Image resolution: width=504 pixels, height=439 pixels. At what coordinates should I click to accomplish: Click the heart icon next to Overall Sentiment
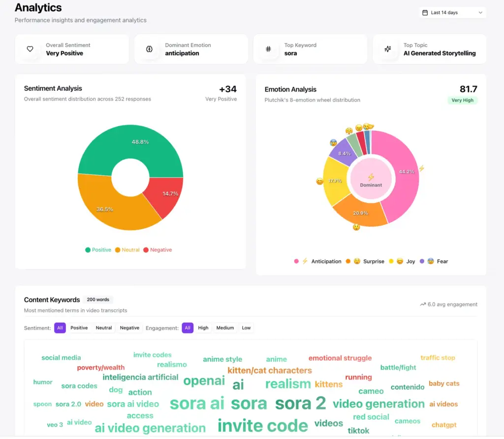pyautogui.click(x=30, y=49)
